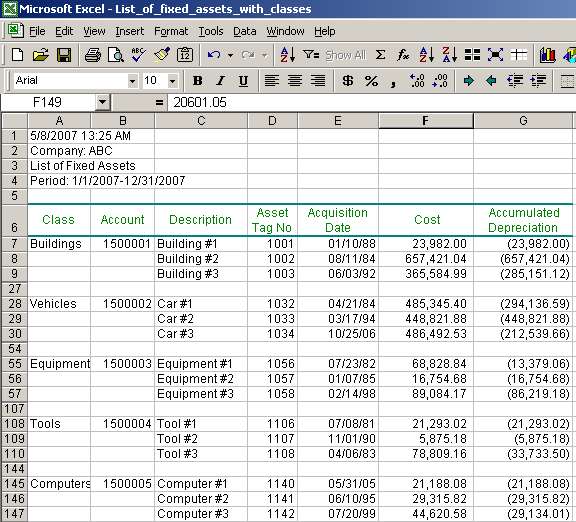Image resolution: width=576 pixels, height=522 pixels.
Task: Open the Data menu
Action: (245, 31)
